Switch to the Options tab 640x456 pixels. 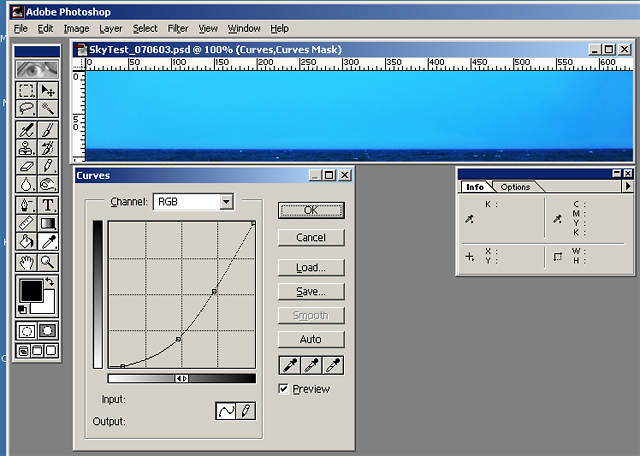(x=516, y=187)
